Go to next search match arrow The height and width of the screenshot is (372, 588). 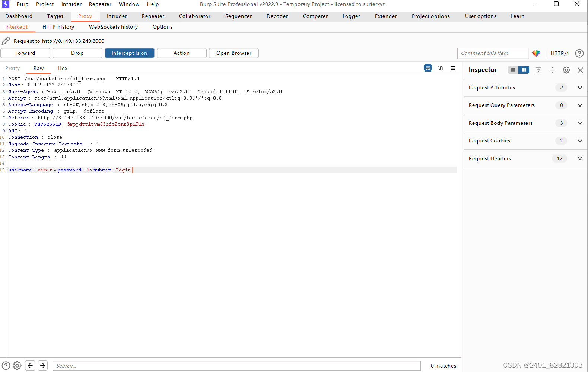tap(43, 366)
